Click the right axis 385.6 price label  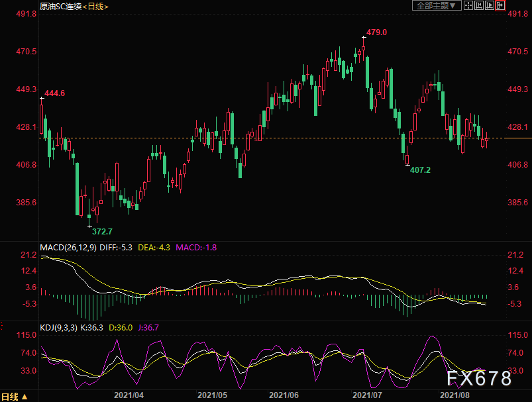pos(517,203)
